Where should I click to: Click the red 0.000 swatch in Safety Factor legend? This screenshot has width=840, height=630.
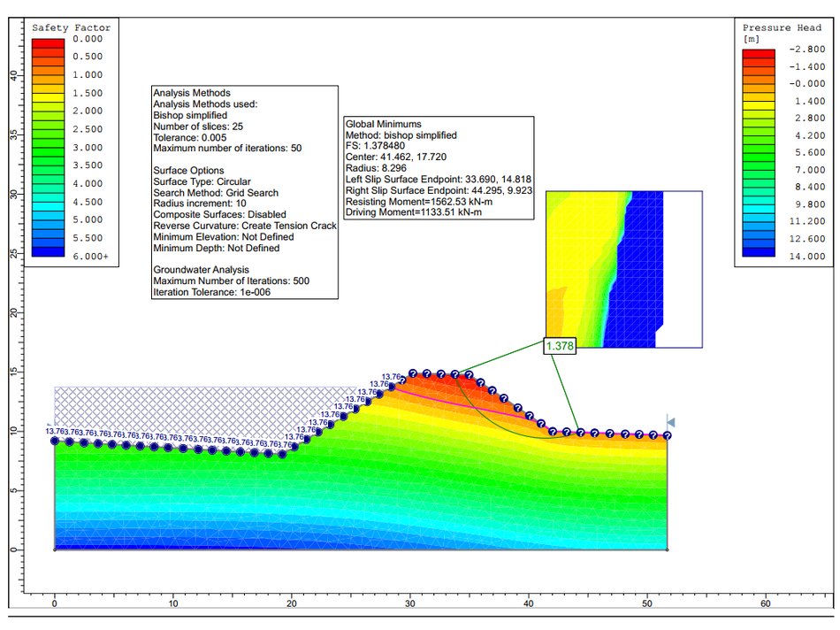pyautogui.click(x=49, y=43)
